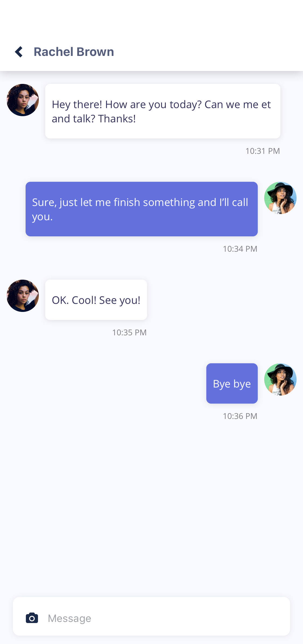Tap the 10:35 PM timestamp

click(x=129, y=332)
